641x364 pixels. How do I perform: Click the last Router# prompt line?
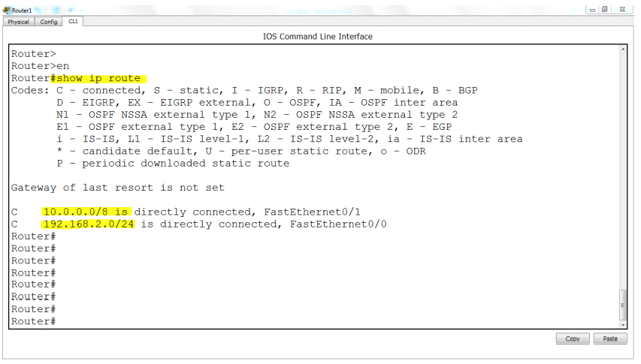pos(34,321)
